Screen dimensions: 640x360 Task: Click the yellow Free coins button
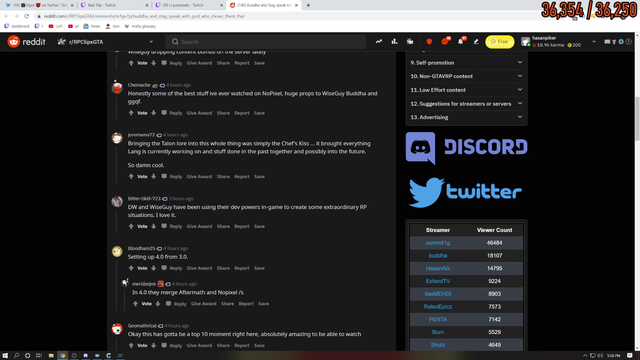point(500,42)
